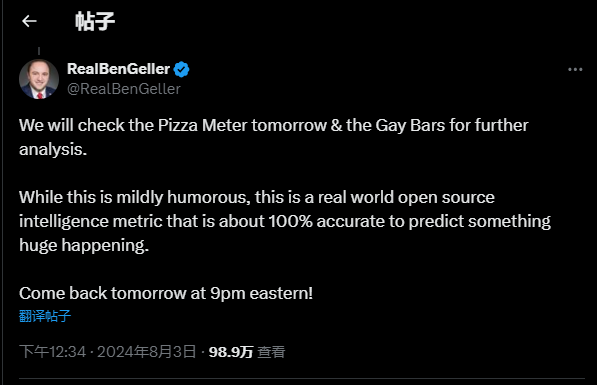Click the 2024年8月3日 post date
The image size is (597, 385).
147,351
